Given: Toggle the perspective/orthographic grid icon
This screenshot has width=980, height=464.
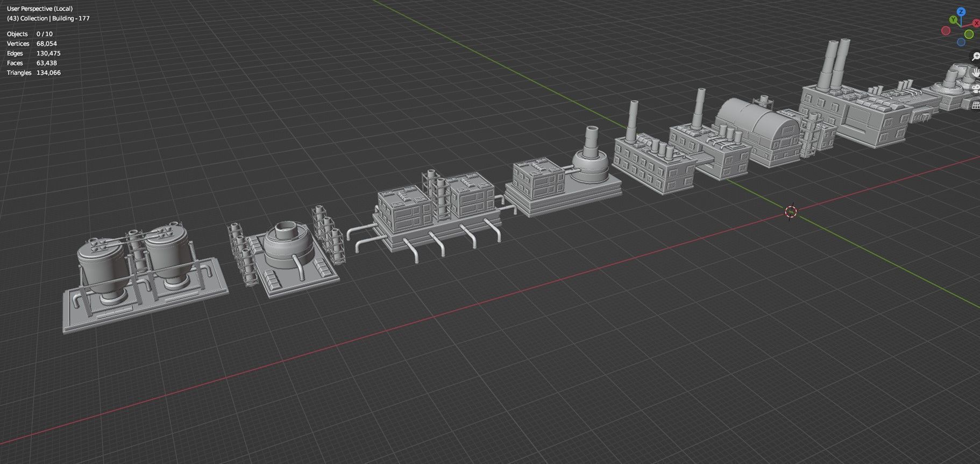Looking at the screenshot, I should (976, 105).
